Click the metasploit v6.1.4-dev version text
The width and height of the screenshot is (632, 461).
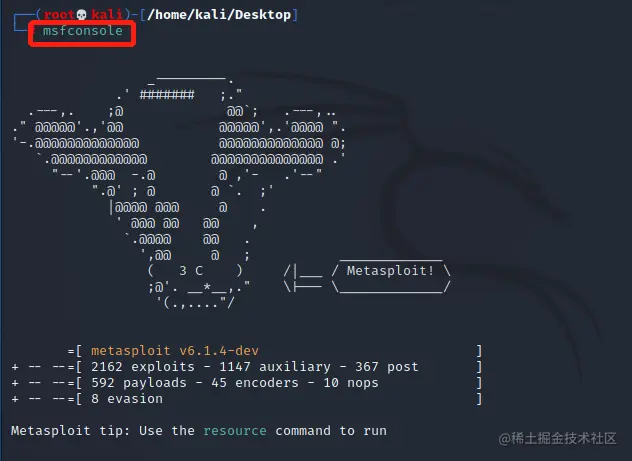coord(175,351)
